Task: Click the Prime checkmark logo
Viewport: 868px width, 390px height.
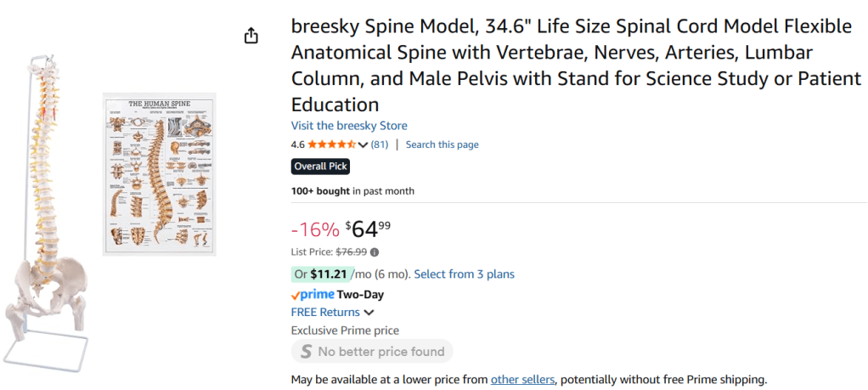Action: (312, 295)
